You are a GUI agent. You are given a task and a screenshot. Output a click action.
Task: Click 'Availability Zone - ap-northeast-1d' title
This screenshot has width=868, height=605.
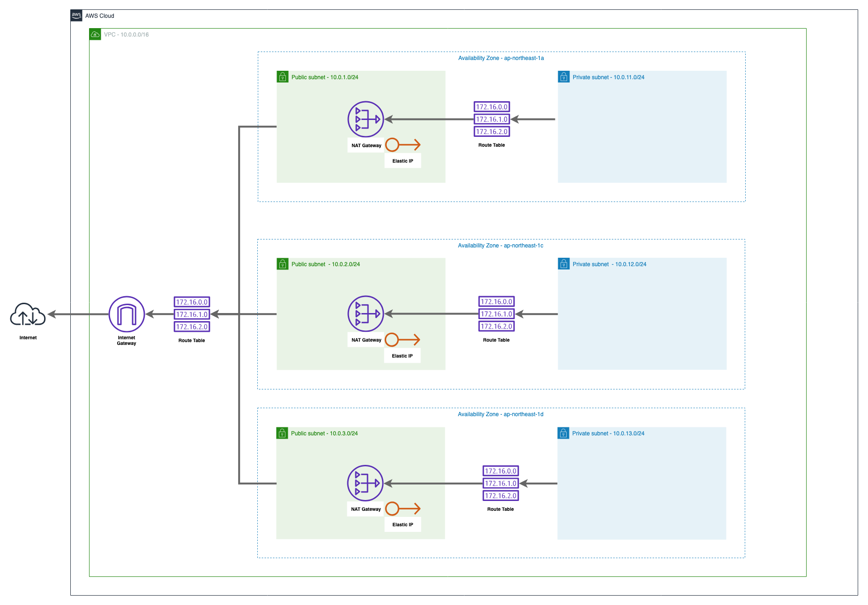[501, 414]
